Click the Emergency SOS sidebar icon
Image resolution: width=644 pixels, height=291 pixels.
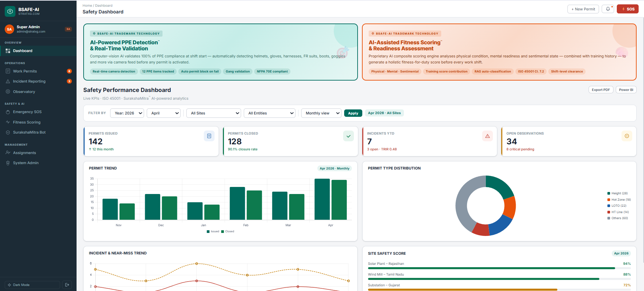(8, 112)
